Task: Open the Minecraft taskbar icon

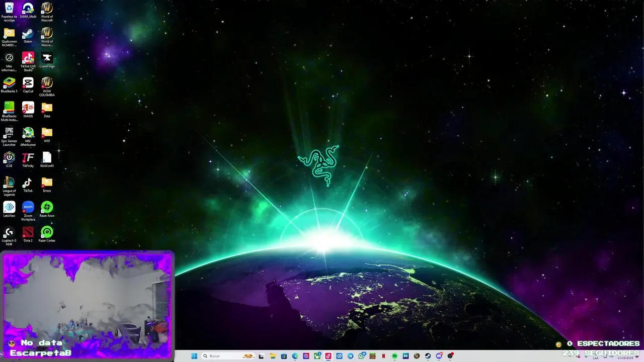Action: point(372,356)
